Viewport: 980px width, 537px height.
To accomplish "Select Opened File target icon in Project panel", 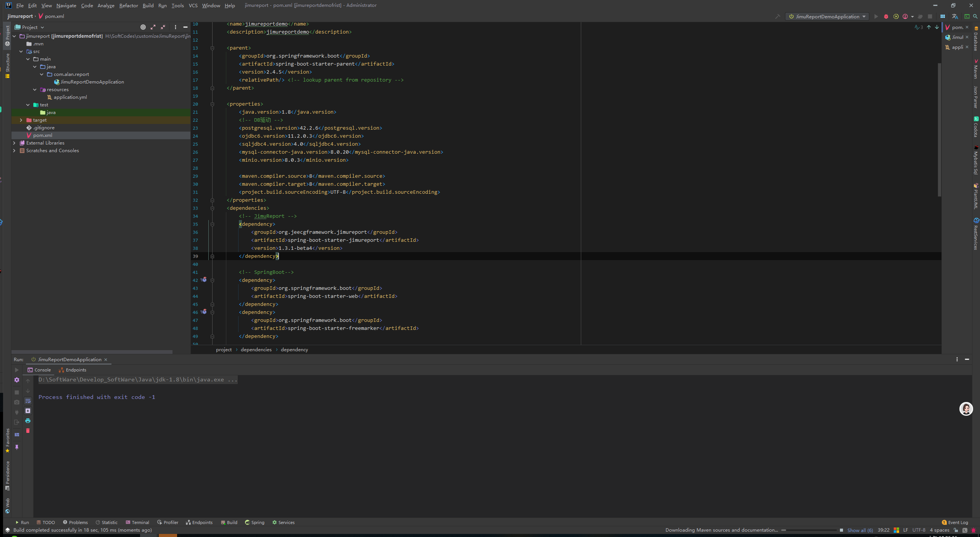I will [143, 27].
